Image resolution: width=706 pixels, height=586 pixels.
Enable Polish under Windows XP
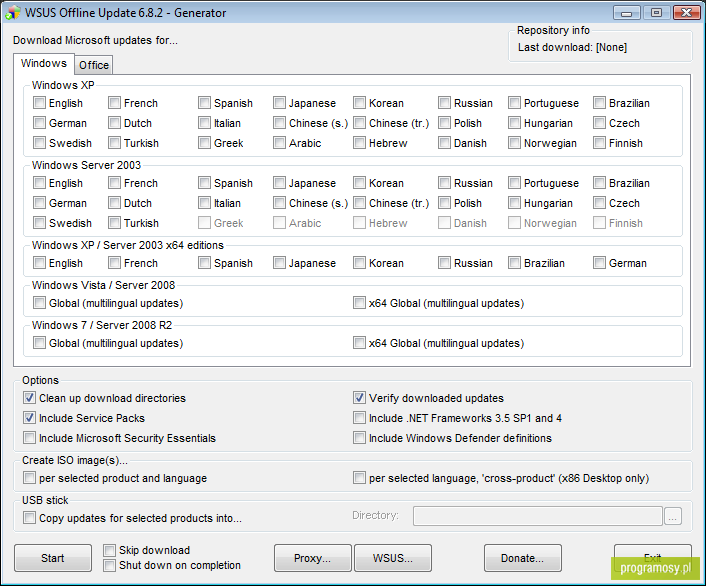444,123
